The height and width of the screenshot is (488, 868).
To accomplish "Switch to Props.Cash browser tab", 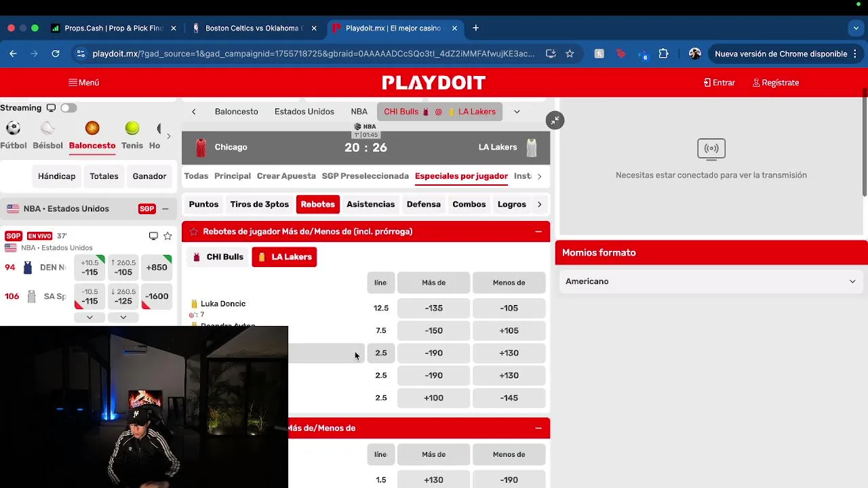I will click(x=113, y=28).
